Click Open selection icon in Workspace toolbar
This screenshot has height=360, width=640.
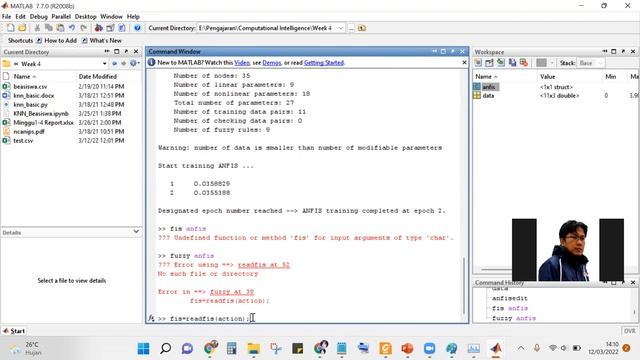pos(489,62)
